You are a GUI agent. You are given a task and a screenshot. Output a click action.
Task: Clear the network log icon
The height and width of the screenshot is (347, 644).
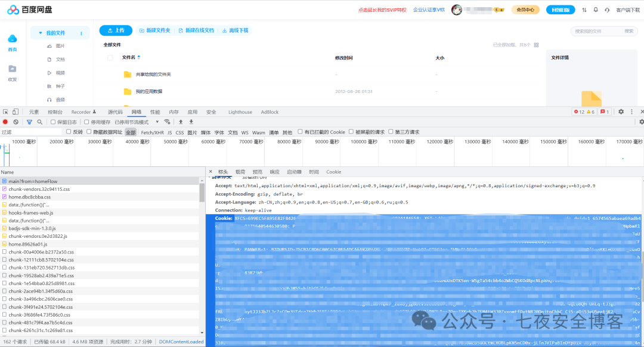tap(16, 122)
